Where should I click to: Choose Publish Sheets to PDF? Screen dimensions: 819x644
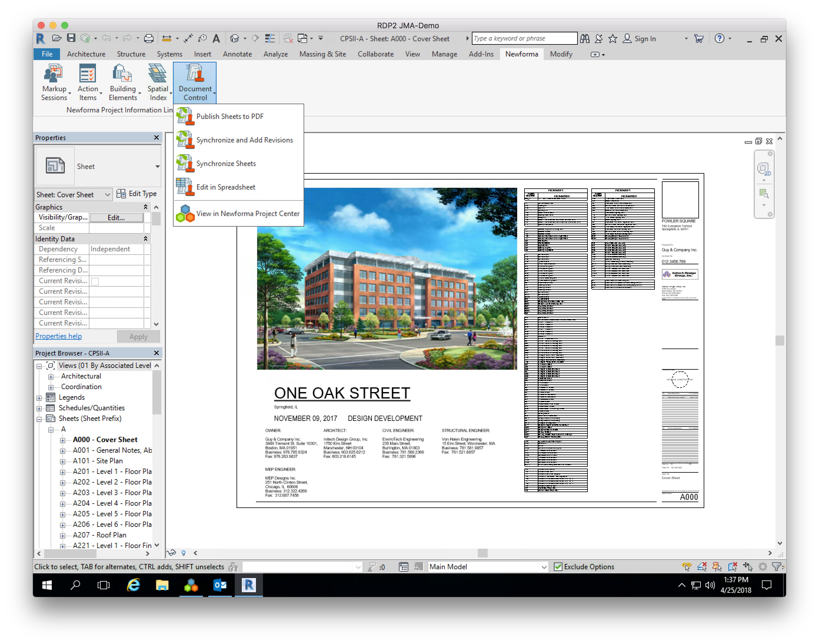(229, 117)
